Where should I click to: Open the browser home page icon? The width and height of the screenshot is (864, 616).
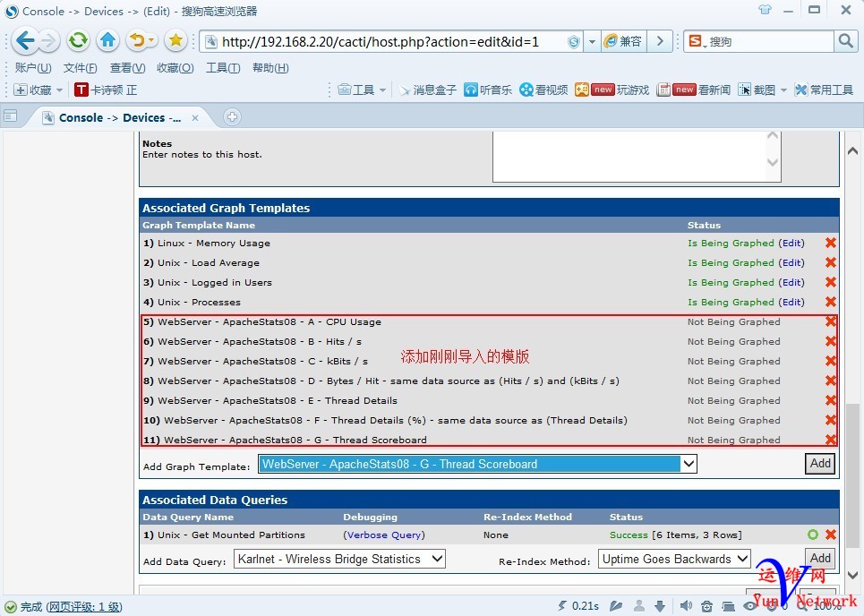coord(108,40)
